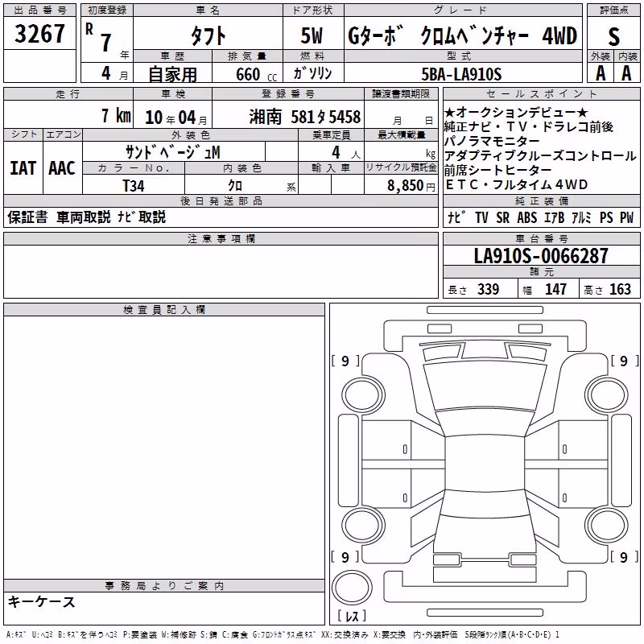Click the 注意事項欄 header

pyautogui.click(x=221, y=238)
